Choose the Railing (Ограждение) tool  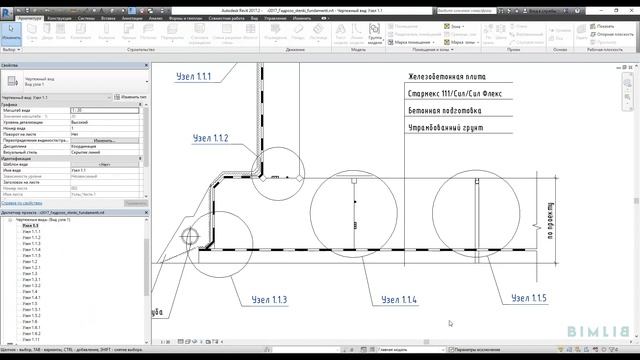[276, 33]
